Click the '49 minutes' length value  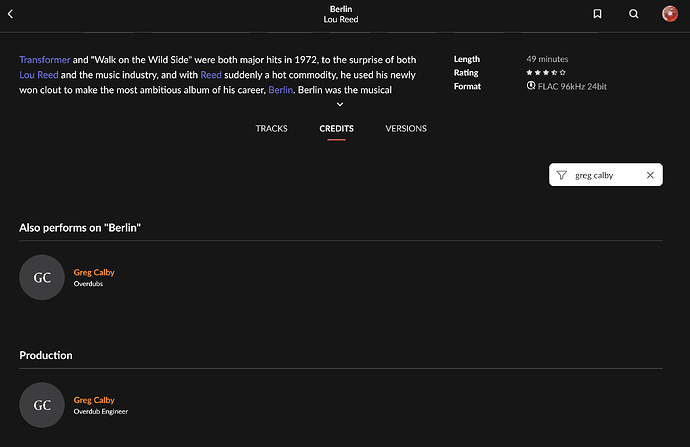[547, 59]
